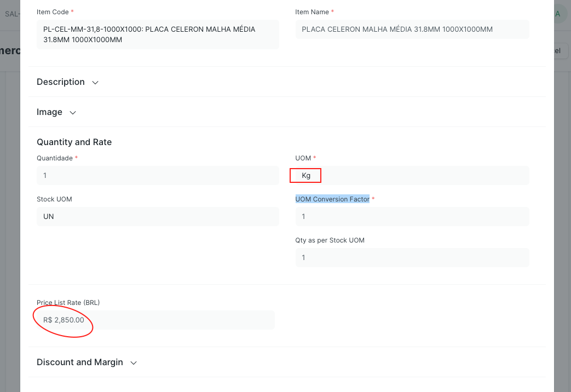Select the Stock UOM field showing UN
Image resolution: width=571 pixels, height=392 pixels.
point(158,216)
